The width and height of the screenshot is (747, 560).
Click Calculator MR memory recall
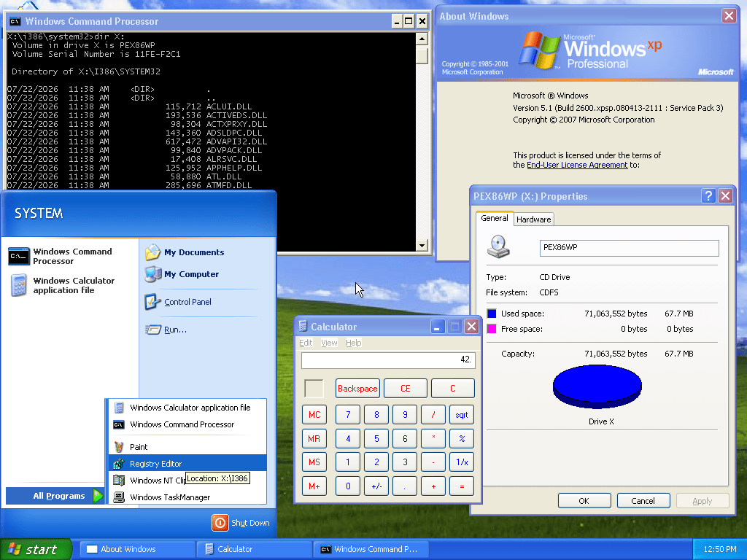tap(314, 438)
